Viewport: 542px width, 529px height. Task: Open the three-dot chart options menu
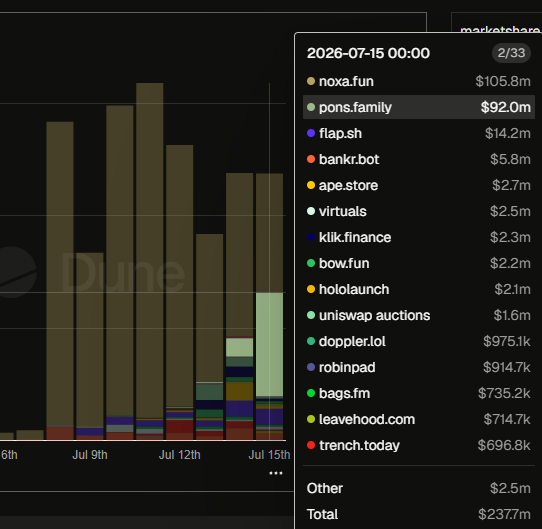click(276, 473)
